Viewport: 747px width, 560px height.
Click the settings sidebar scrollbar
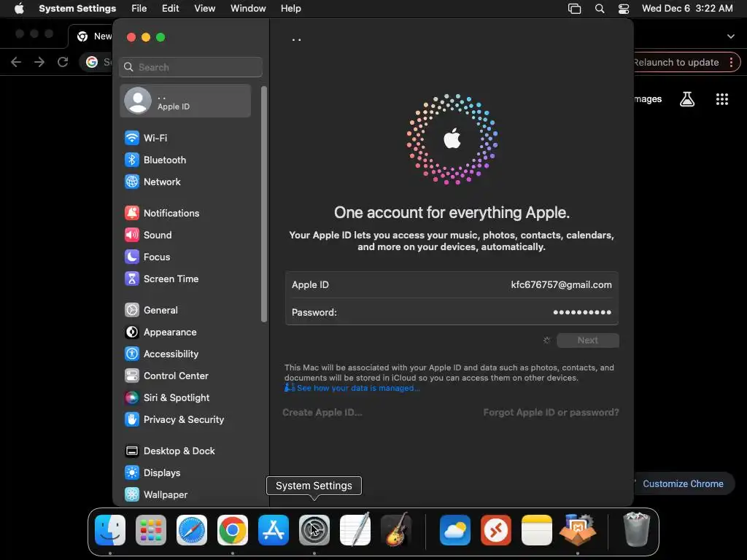pos(264,205)
